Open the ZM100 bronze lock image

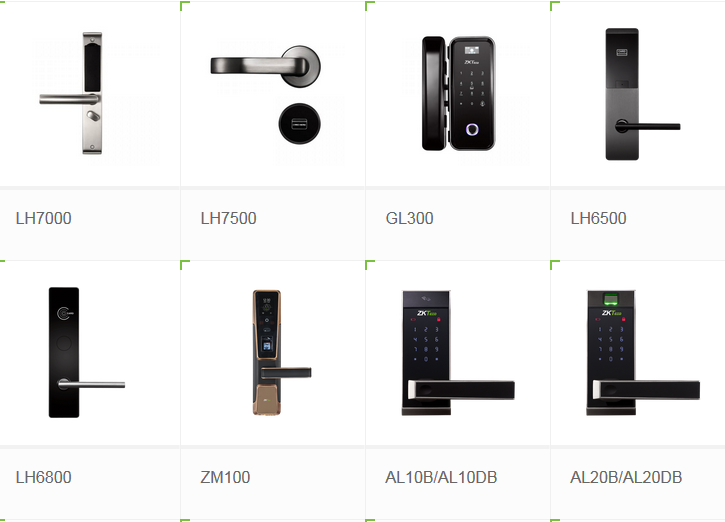(x=282, y=352)
